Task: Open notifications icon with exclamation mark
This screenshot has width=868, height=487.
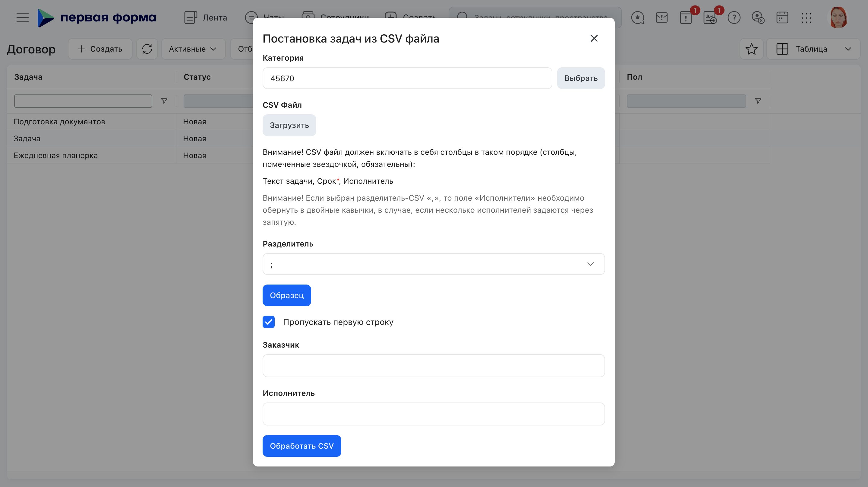Action: click(x=686, y=18)
